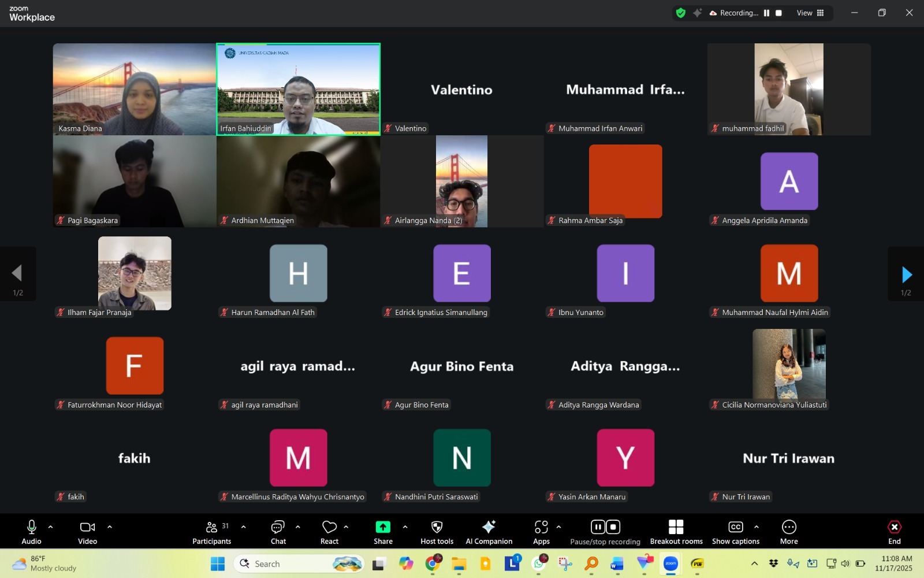Open the View layout menu
Screen dimensions: 924x578
tap(810, 13)
